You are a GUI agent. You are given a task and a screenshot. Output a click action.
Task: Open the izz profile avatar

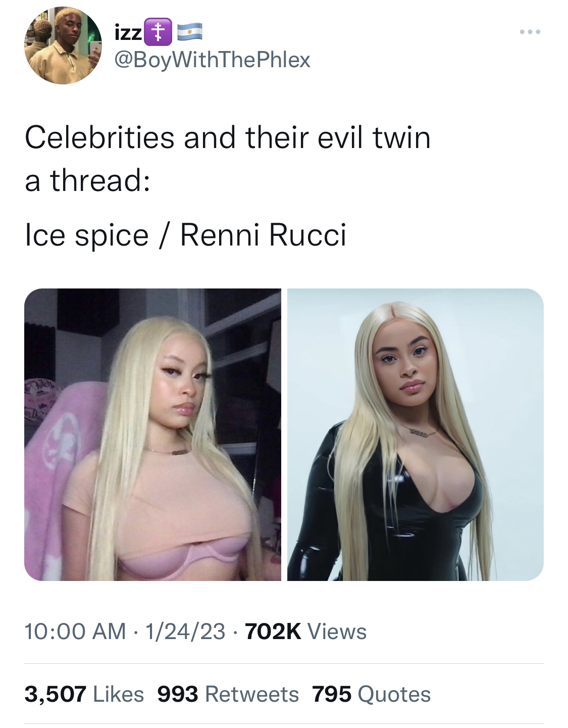(63, 45)
